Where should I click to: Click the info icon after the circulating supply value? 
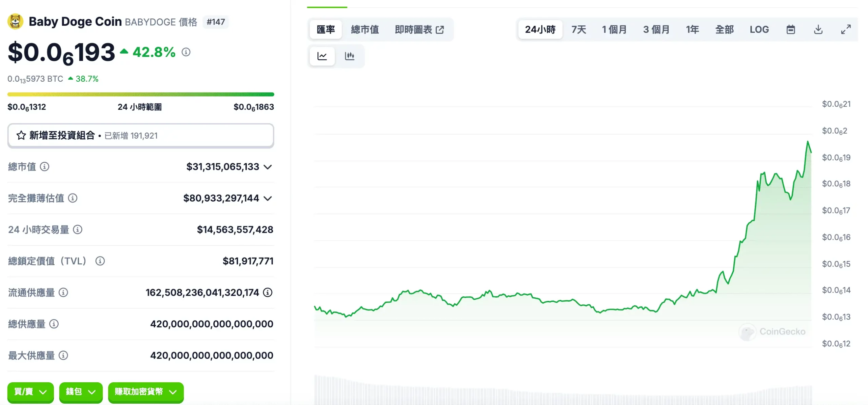tap(268, 292)
